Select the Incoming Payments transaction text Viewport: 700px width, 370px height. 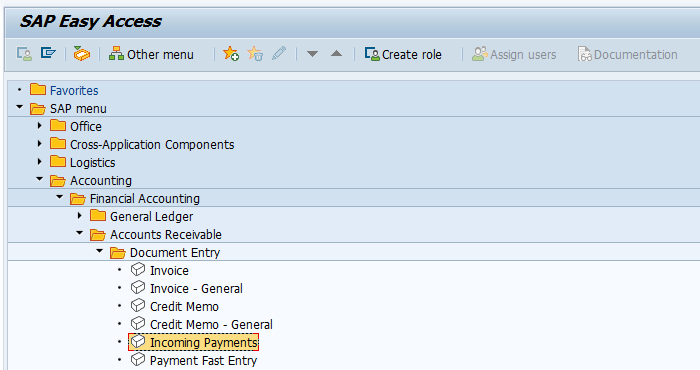point(204,342)
